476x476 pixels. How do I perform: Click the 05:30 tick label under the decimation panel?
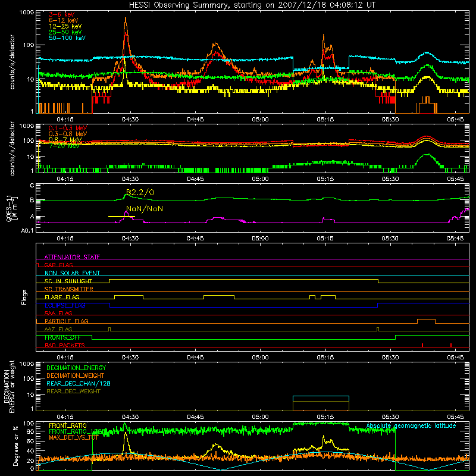390,417
